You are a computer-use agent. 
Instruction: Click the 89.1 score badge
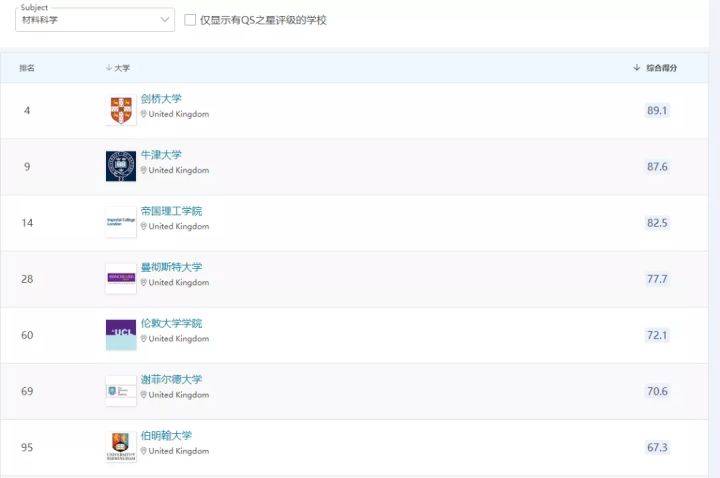(657, 110)
